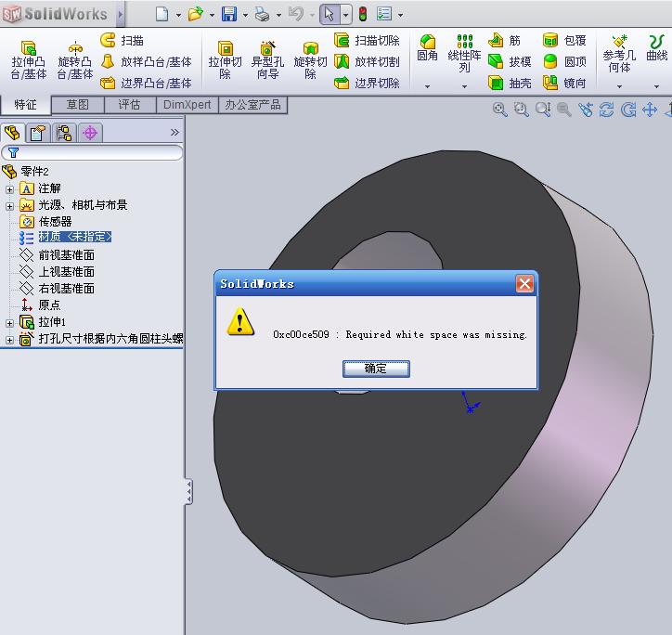This screenshot has width=672, height=635.
Task: Open the 曲线 curves tool
Action: tap(656, 48)
